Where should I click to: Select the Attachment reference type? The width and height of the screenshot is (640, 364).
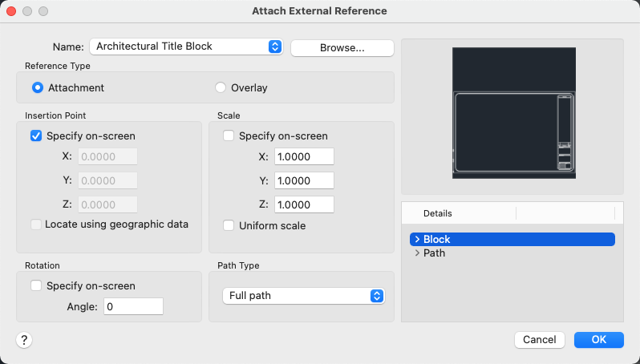(38, 87)
